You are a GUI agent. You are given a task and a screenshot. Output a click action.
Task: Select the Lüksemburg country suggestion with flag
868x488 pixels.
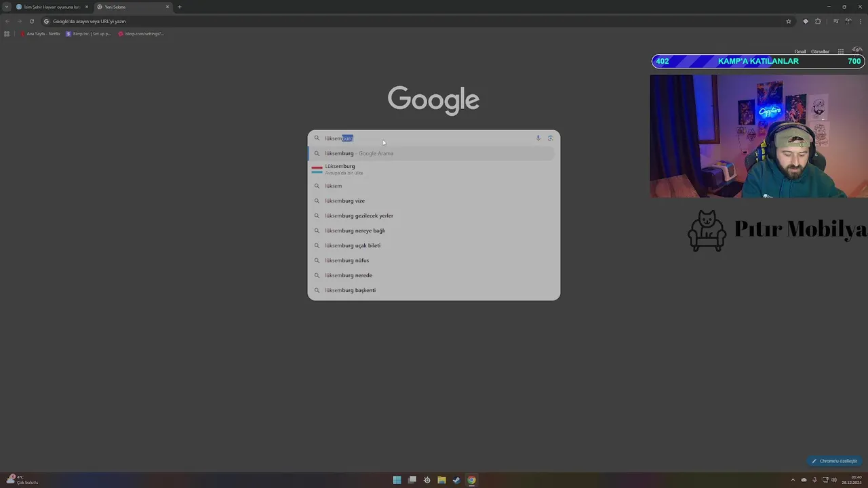(432, 169)
